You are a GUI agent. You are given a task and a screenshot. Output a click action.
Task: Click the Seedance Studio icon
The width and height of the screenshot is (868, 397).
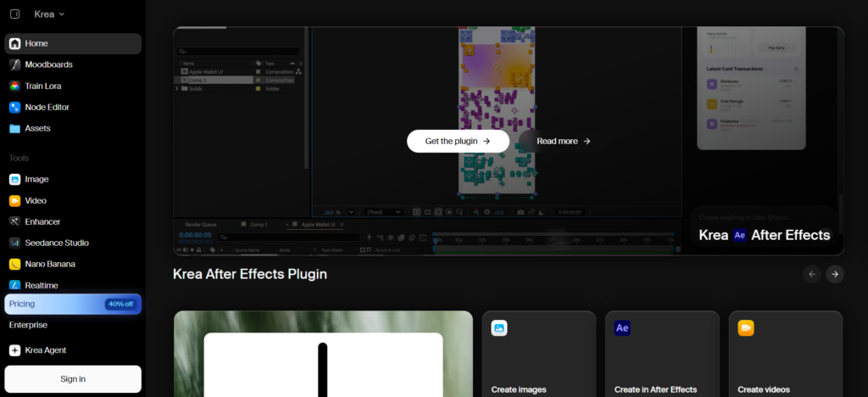15,243
